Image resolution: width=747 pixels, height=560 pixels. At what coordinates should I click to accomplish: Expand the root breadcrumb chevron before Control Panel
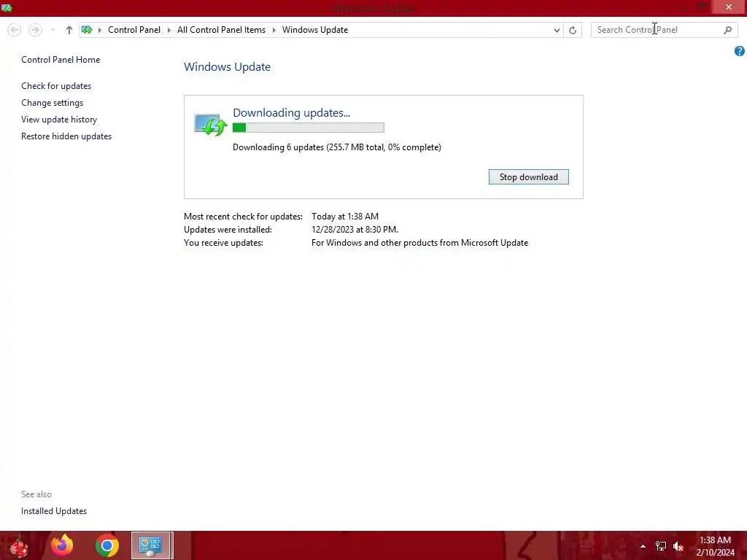(99, 30)
